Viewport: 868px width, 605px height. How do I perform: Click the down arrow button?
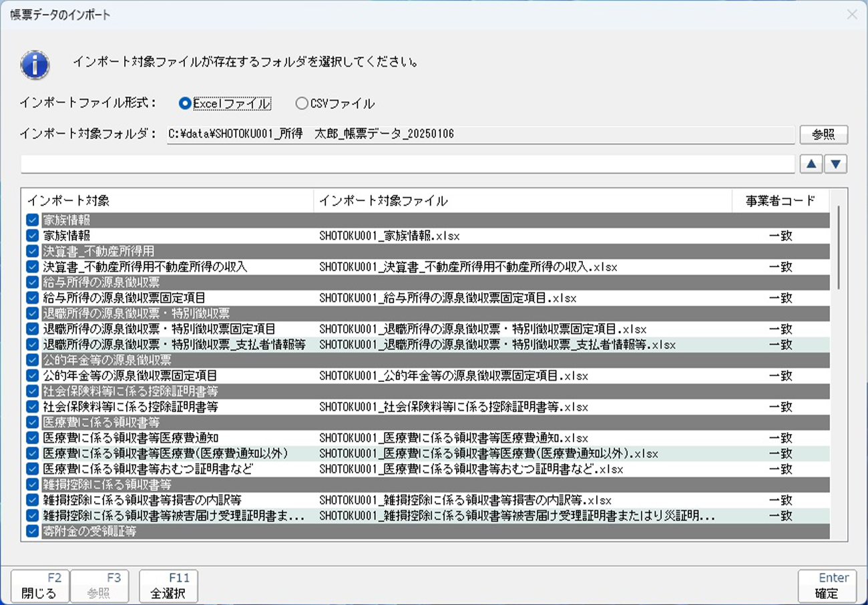coord(836,164)
